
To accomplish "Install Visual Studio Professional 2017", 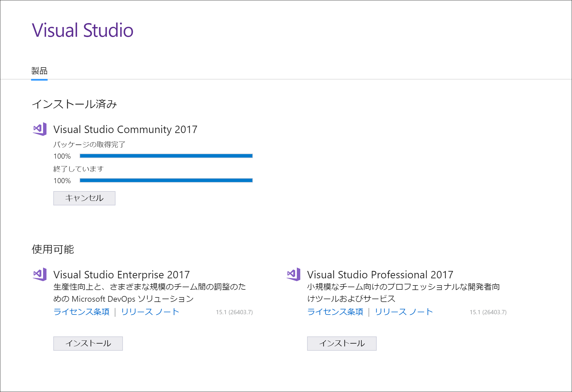I will (x=341, y=344).
